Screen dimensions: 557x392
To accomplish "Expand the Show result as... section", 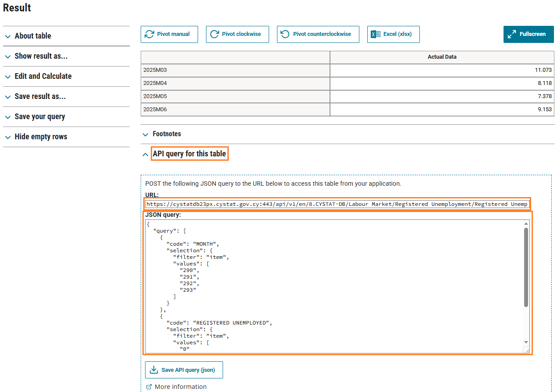I will click(41, 56).
